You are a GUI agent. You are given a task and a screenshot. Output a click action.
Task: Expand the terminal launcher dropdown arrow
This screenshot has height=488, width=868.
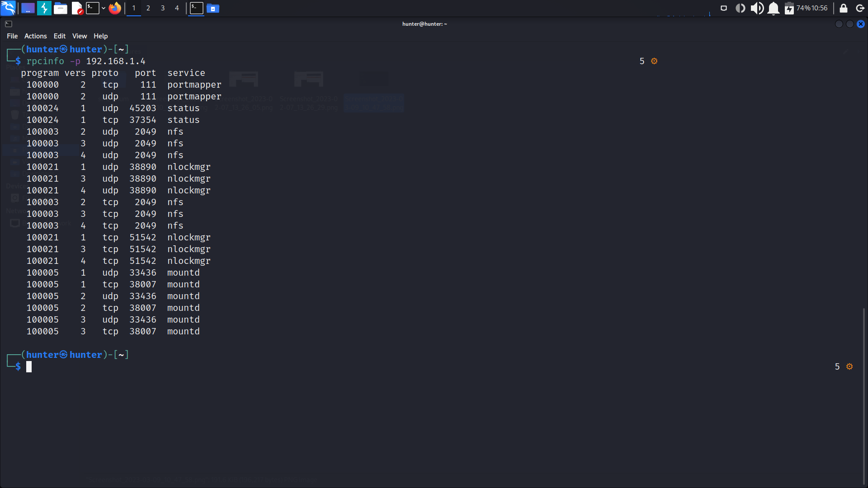point(104,8)
